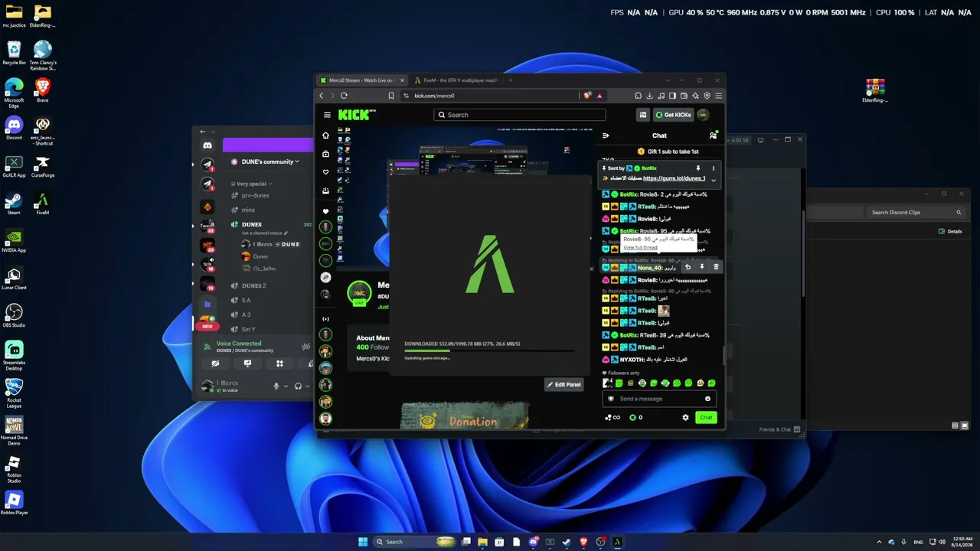Collapse the chat panel with arrow icon
Viewport: 980px width, 551px height.
pos(606,135)
